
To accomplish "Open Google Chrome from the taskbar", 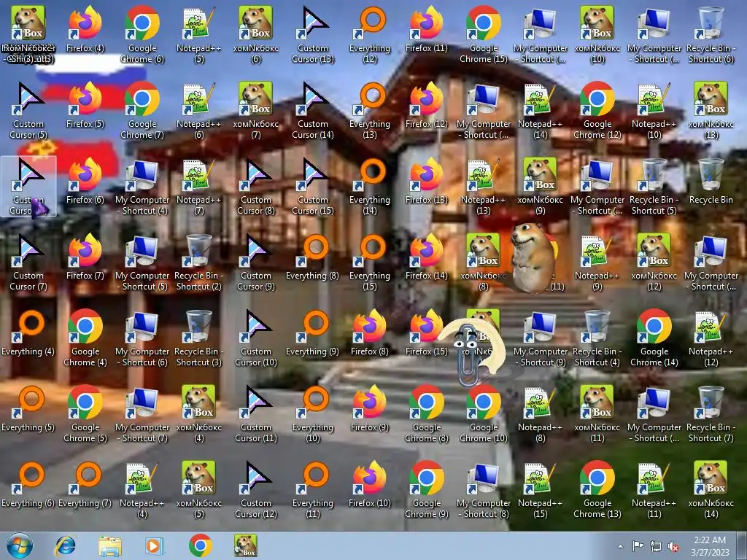I will 200,545.
